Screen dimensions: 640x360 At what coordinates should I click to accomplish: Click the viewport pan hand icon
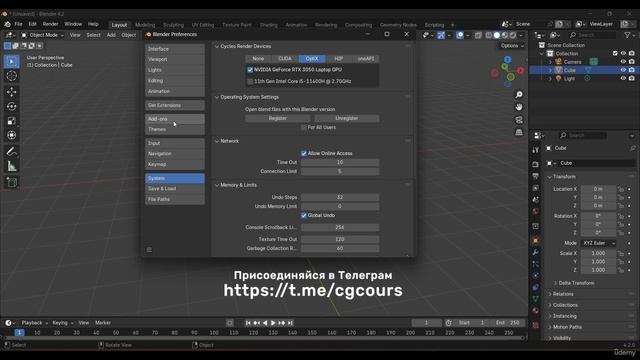point(519,107)
